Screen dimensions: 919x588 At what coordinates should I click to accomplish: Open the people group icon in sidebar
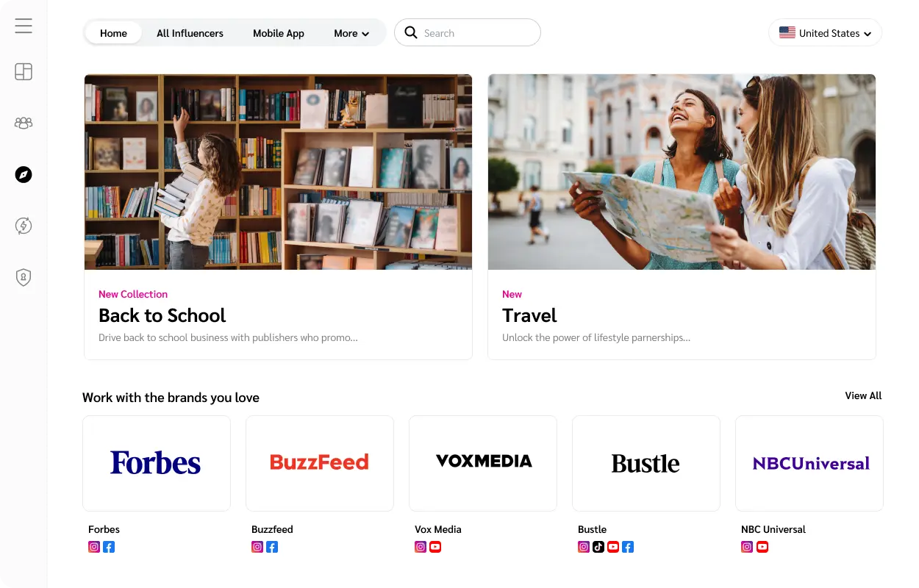24,123
